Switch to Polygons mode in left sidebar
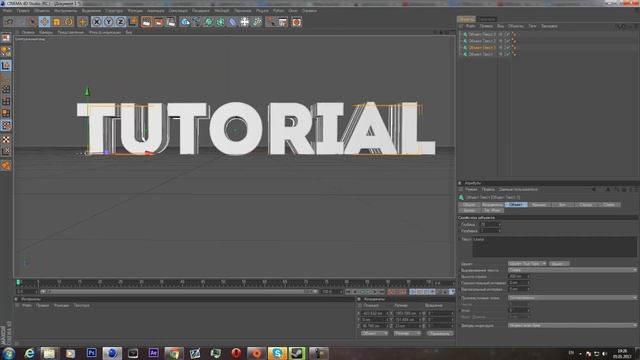 coord(6,113)
